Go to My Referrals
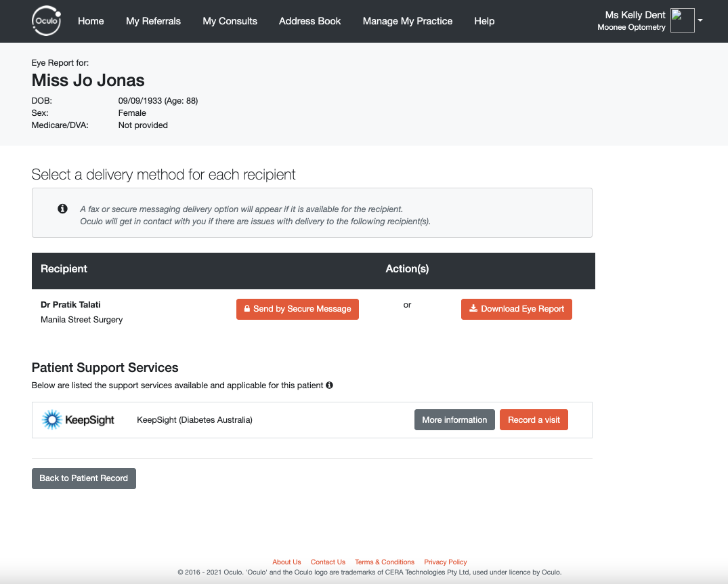728x584 pixels. pyautogui.click(x=153, y=21)
